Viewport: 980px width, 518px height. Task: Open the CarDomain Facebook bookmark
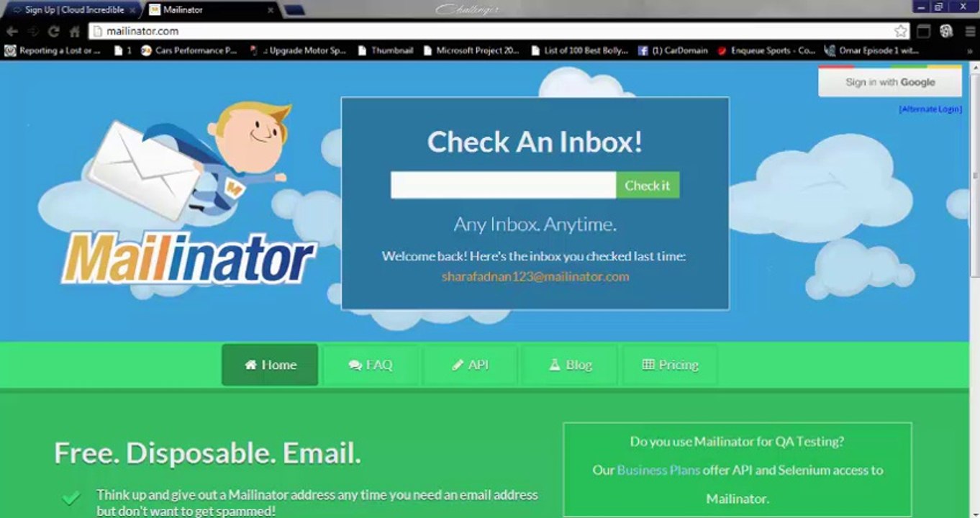(673, 51)
